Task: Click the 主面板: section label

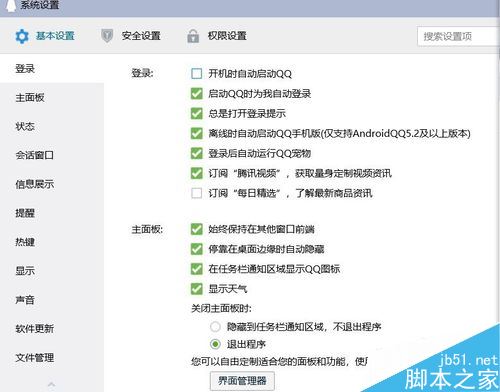Action: pyautogui.click(x=147, y=229)
